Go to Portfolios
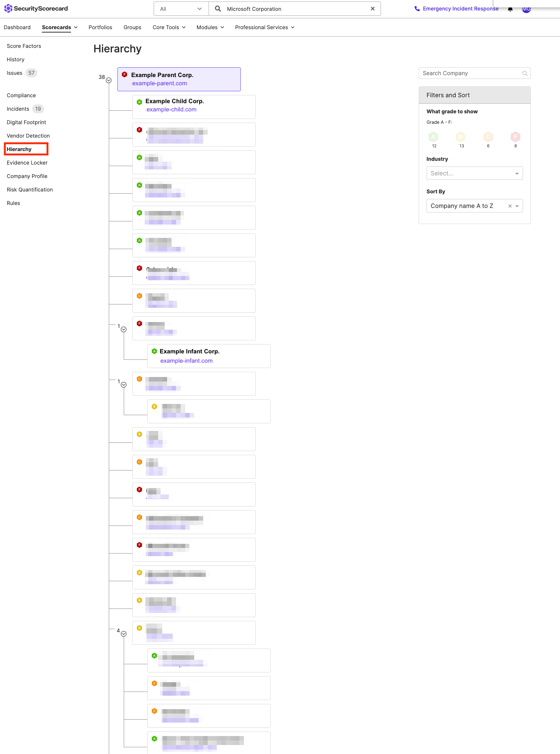 [x=100, y=27]
